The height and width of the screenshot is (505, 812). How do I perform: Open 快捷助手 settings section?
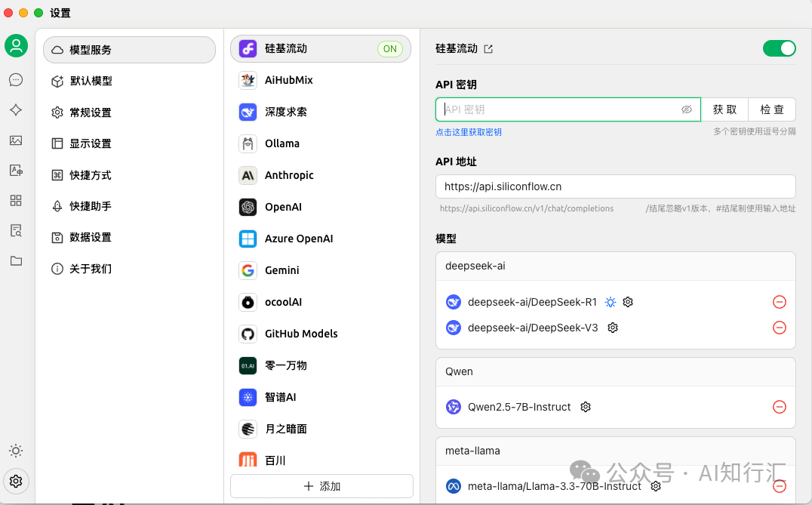130,206
